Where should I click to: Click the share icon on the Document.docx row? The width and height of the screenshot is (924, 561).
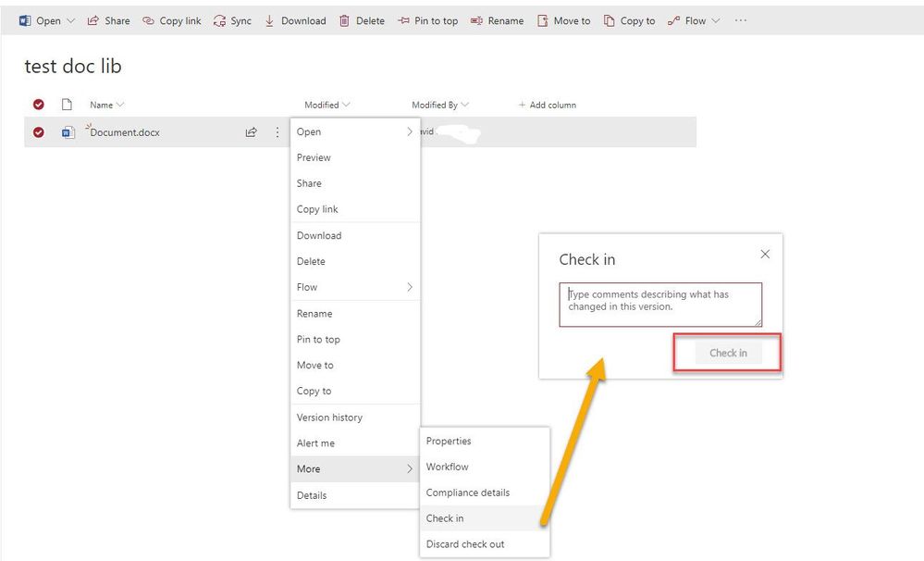[251, 131]
